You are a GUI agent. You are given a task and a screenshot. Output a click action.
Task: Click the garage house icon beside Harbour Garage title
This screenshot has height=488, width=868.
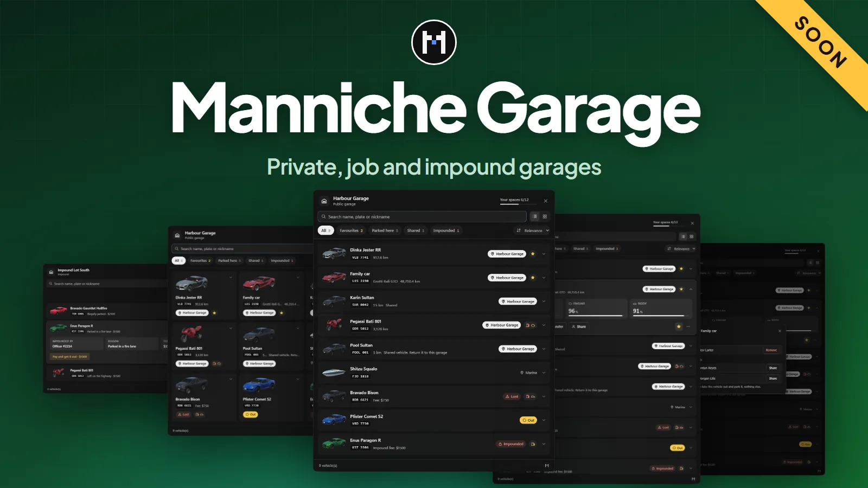tap(324, 201)
